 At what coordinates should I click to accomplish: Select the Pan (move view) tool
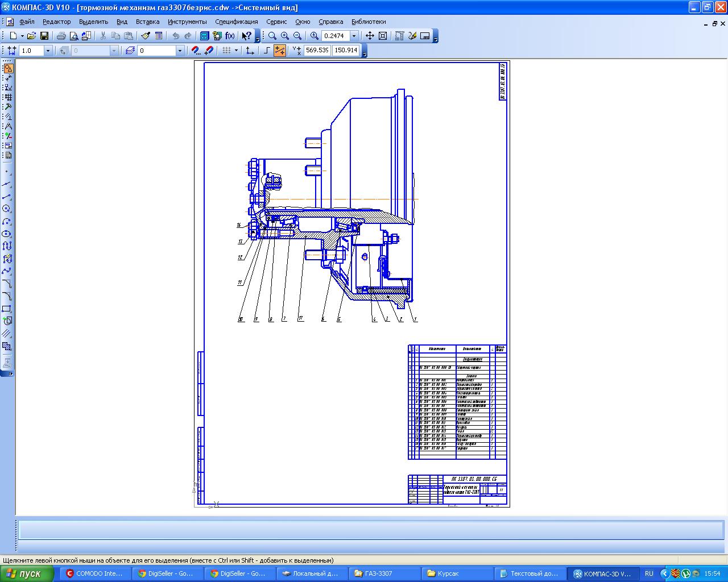370,36
